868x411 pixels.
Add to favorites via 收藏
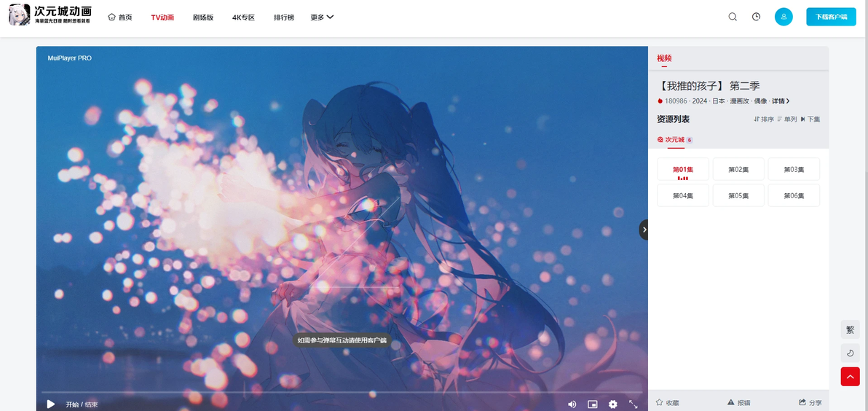coord(667,403)
